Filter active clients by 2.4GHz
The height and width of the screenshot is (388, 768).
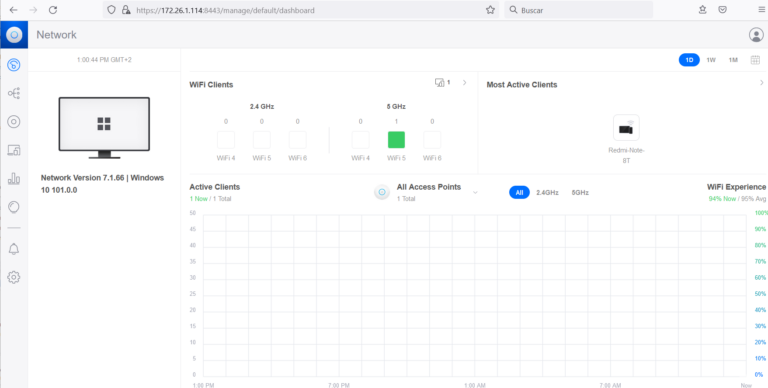(x=547, y=193)
